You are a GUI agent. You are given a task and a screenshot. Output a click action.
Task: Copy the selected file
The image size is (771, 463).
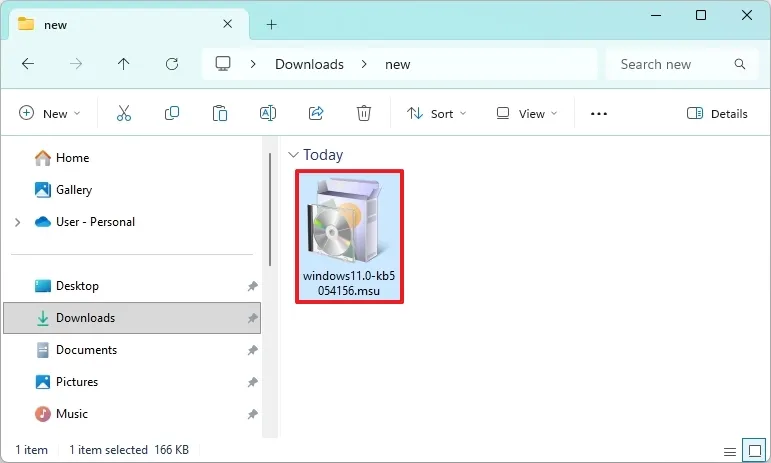coord(172,114)
